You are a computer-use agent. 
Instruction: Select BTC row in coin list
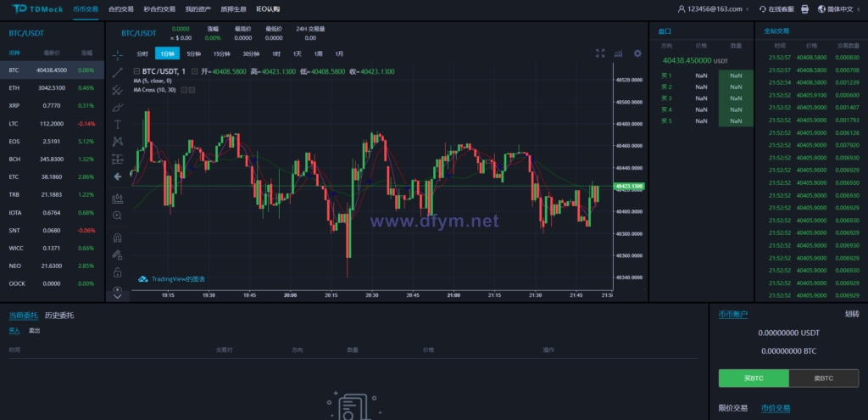(52, 70)
